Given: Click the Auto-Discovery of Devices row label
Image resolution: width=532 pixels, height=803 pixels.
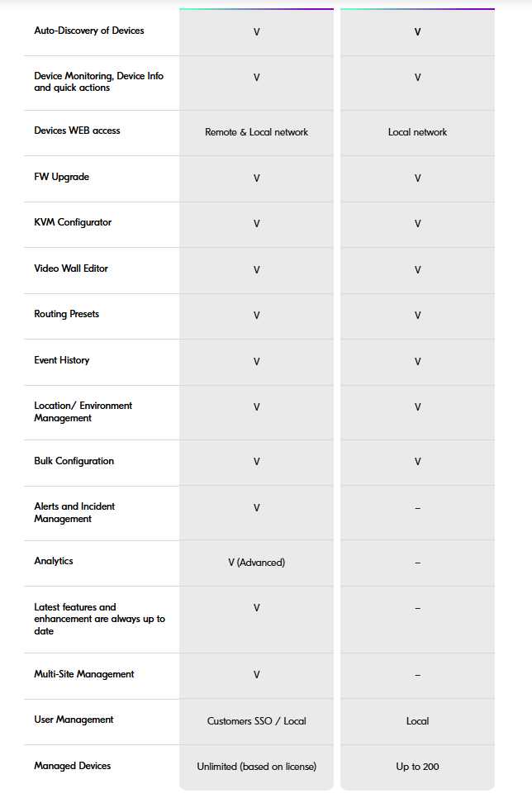Looking at the screenshot, I should (x=89, y=31).
